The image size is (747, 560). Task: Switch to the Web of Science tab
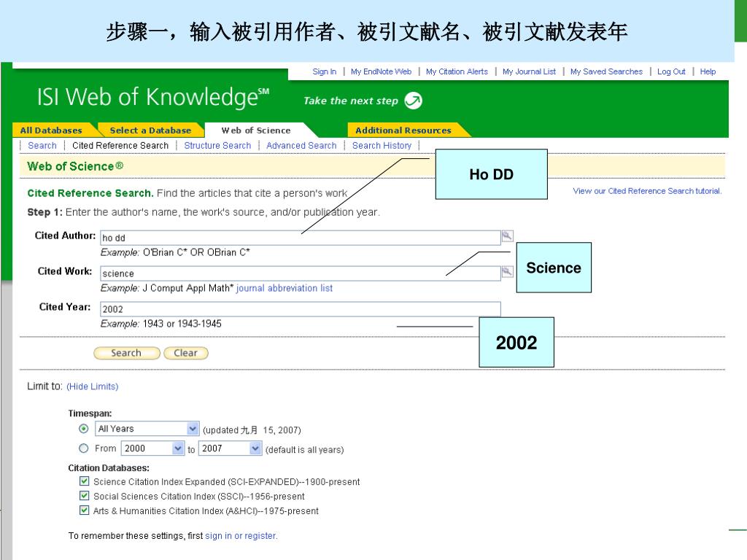click(x=256, y=130)
